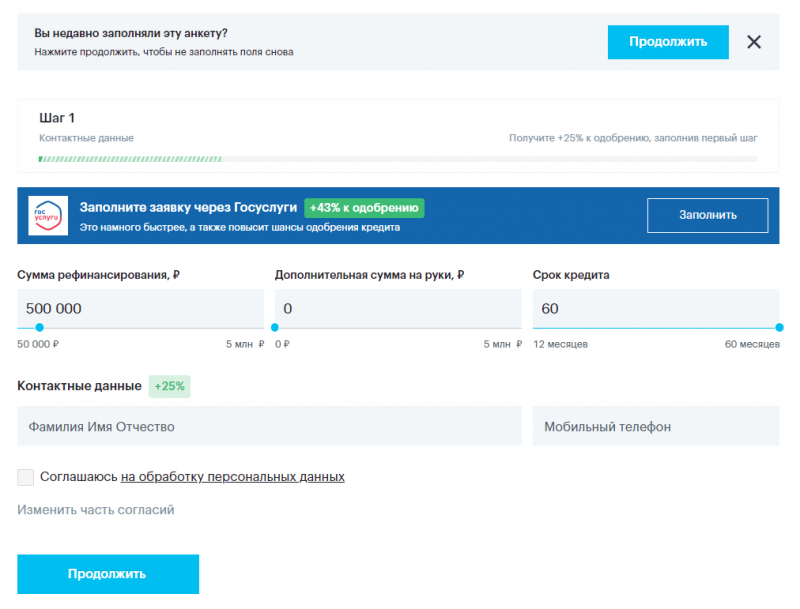Click Изменить часть согласий
The image size is (800, 609).
(94, 509)
